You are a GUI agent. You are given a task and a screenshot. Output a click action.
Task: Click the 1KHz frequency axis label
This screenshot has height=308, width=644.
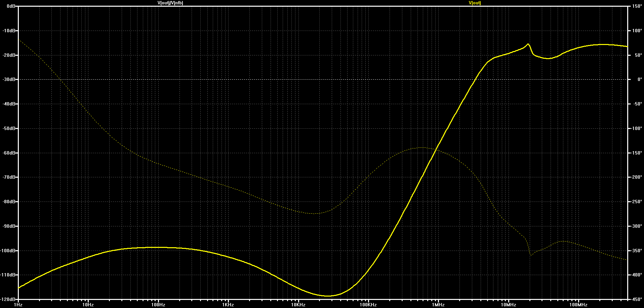[228, 305]
